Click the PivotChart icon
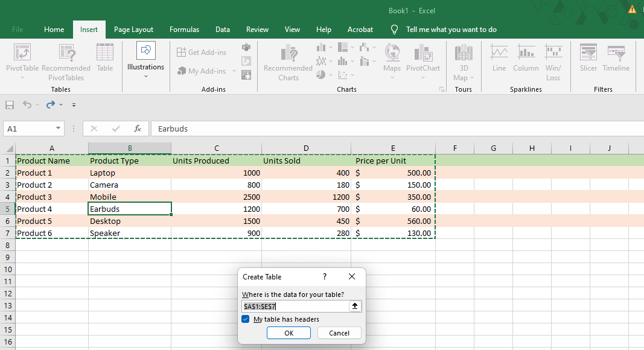Screen dimensions: 644x350 point(423,53)
